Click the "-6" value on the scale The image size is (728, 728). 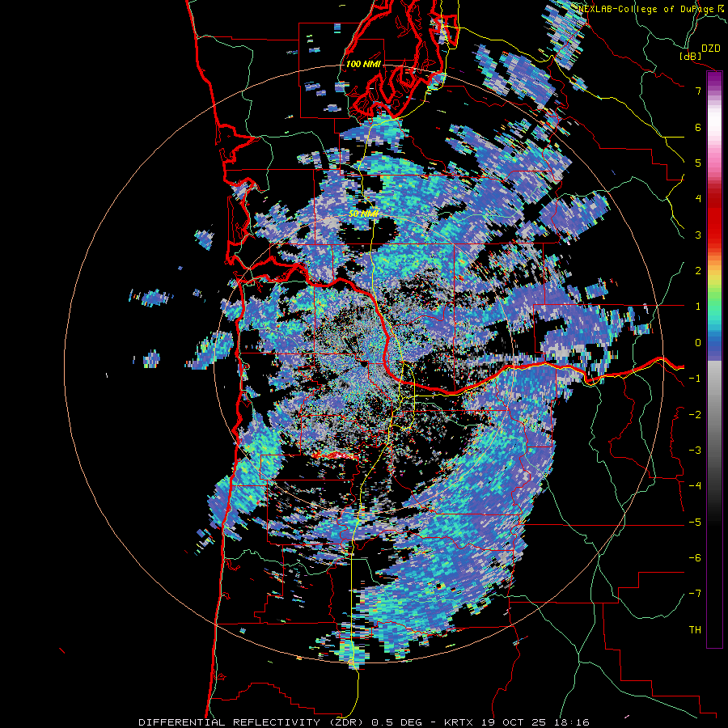695,558
